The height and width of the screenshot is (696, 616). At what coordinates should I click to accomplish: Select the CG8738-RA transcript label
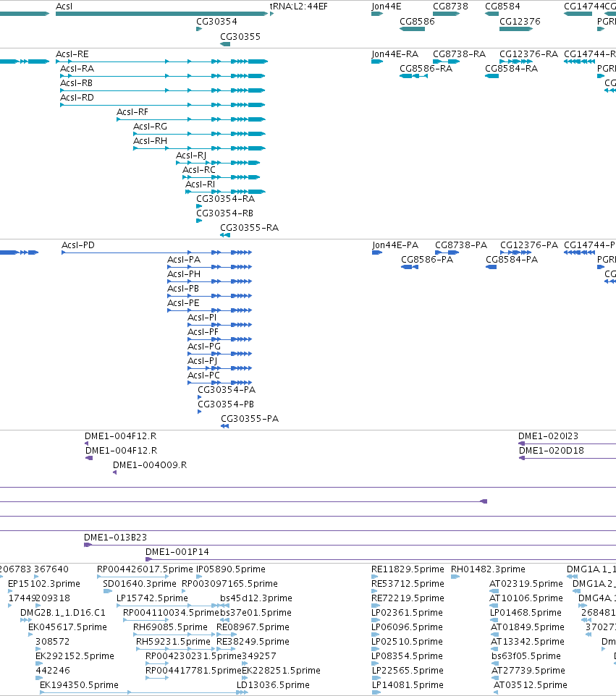[x=459, y=54]
